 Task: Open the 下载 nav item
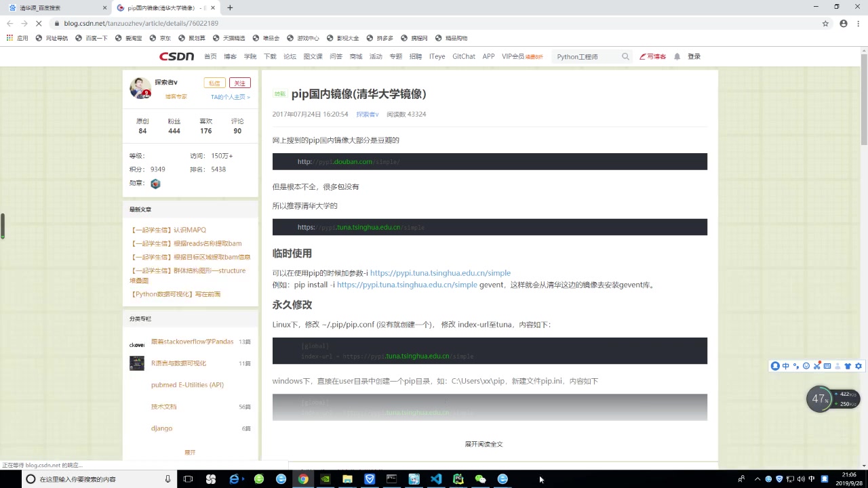270,57
